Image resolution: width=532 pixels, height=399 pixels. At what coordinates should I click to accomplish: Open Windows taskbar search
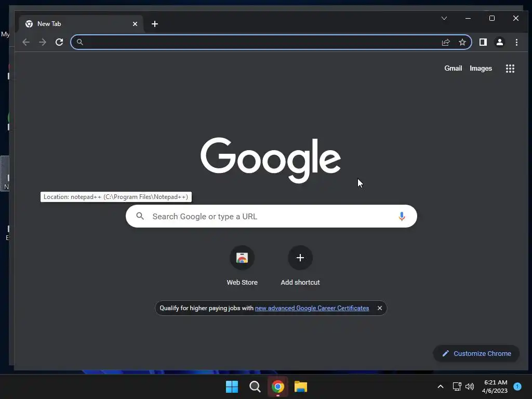(x=255, y=387)
